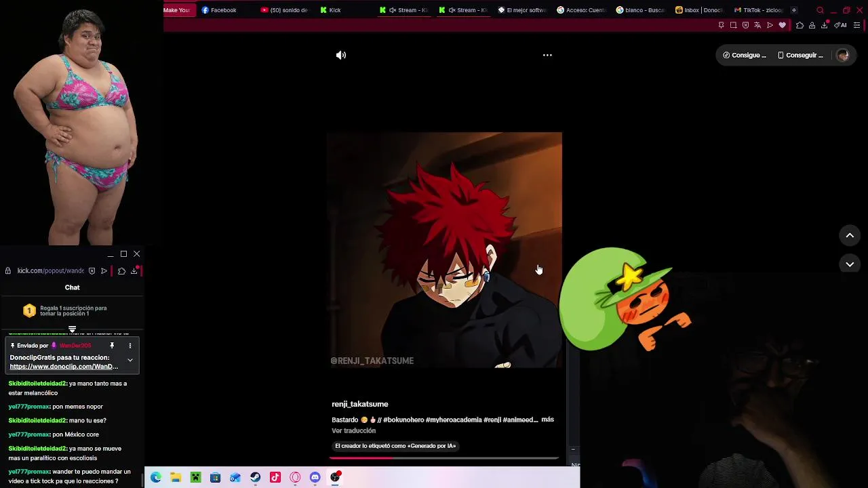Open Microsoft Edge from taskbar
The height and width of the screenshot is (488, 868).
(x=155, y=478)
